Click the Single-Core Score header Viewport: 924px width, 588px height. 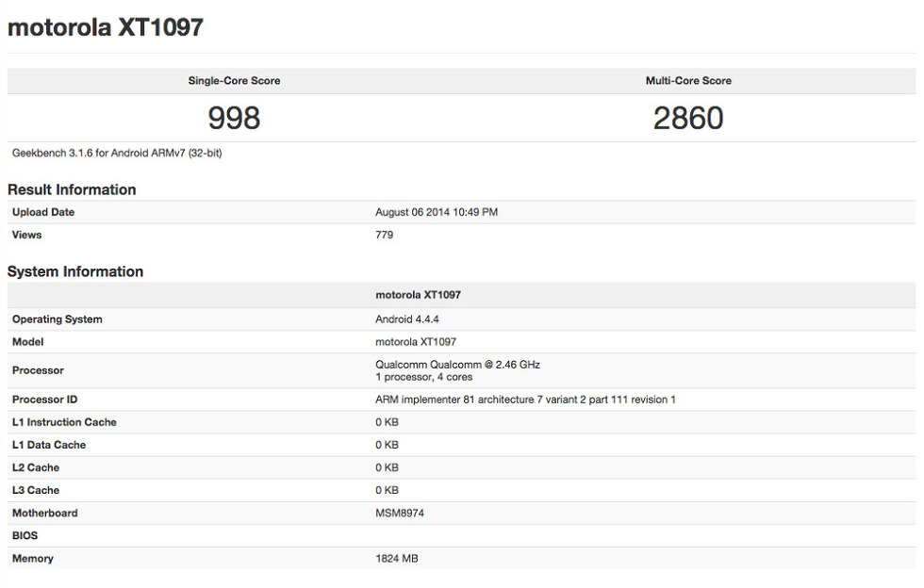coord(234,81)
